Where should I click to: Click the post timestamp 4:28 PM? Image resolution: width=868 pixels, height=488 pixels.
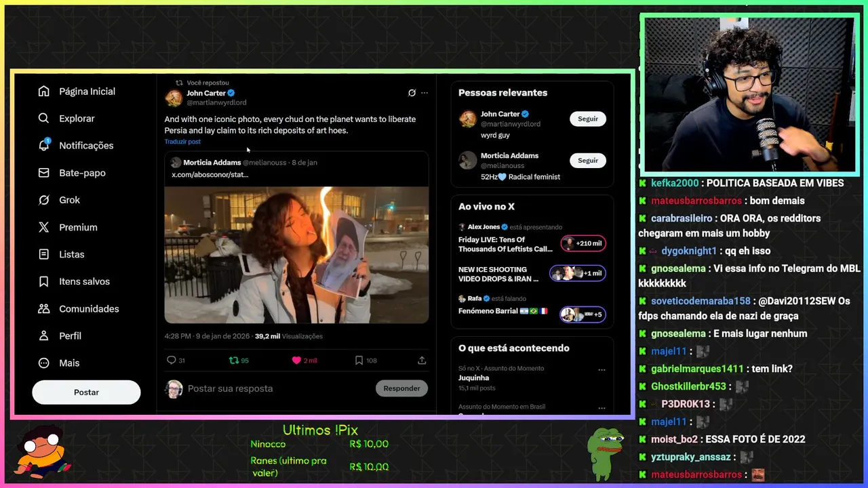pos(208,336)
